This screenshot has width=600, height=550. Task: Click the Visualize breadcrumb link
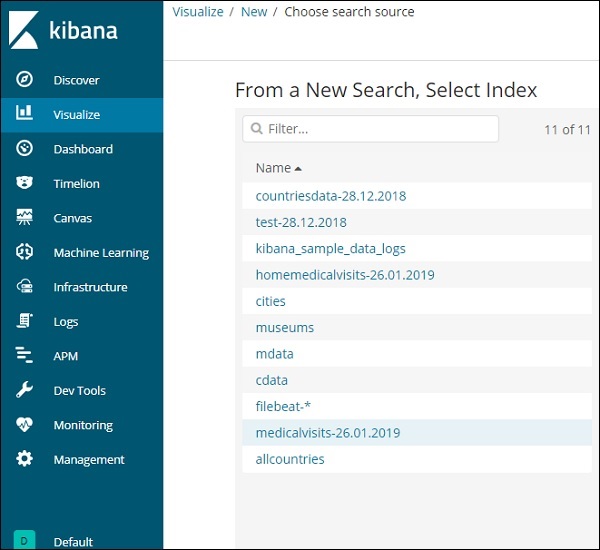point(198,12)
